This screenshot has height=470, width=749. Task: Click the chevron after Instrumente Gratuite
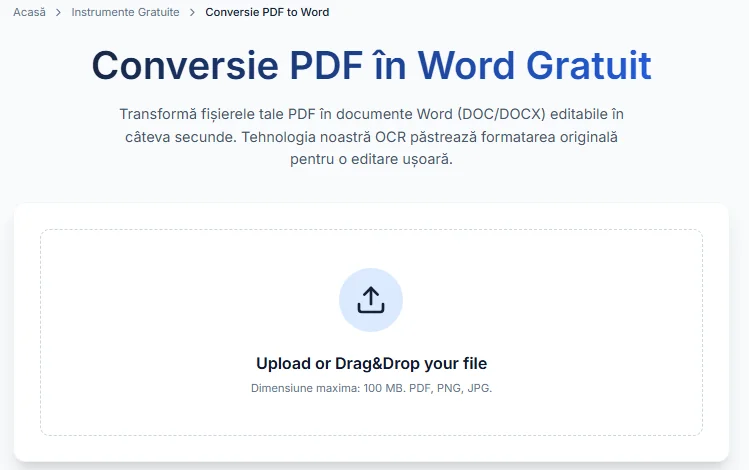[192, 12]
